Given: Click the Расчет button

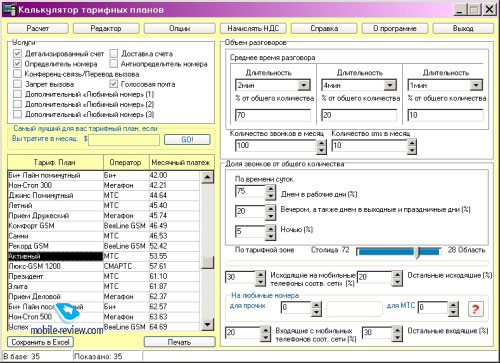Looking at the screenshot, I should [x=38, y=28].
